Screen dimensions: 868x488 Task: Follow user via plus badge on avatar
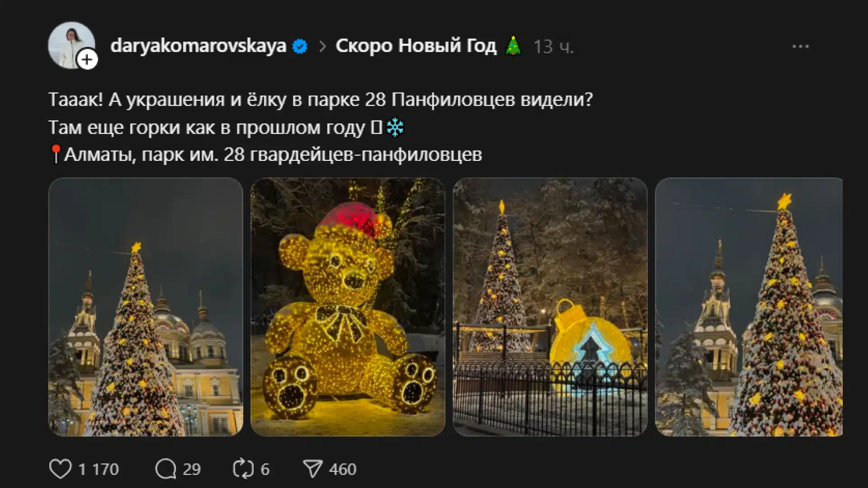click(x=87, y=60)
